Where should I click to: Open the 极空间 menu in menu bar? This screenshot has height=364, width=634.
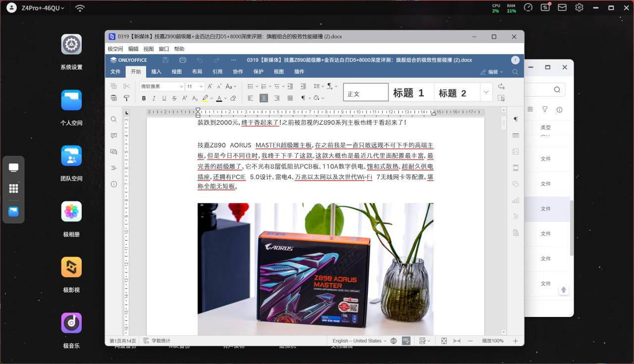115,49
